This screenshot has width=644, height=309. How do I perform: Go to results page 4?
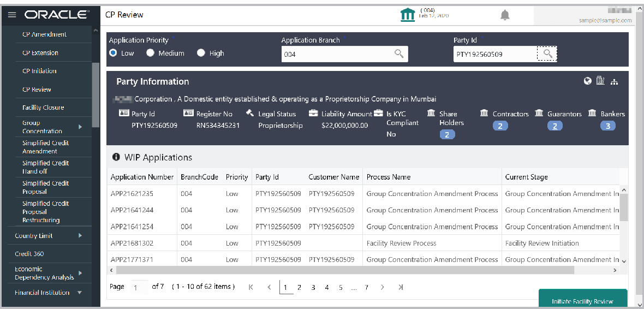(x=327, y=287)
